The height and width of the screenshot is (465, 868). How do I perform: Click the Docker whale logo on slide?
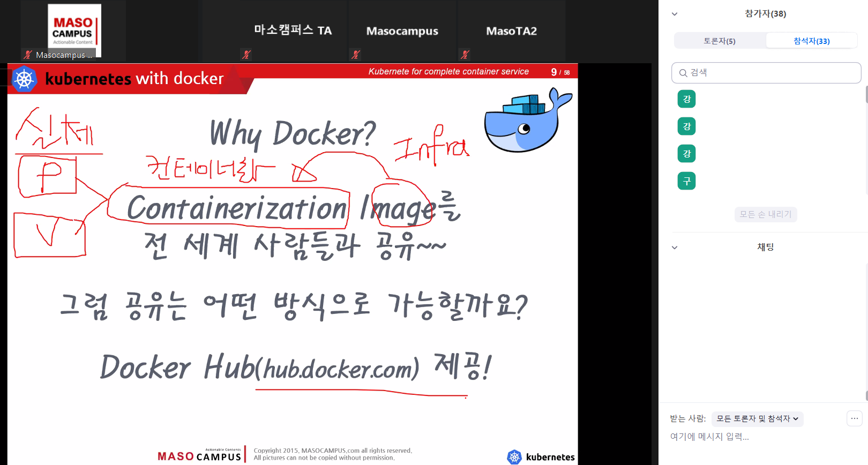pyautogui.click(x=526, y=122)
